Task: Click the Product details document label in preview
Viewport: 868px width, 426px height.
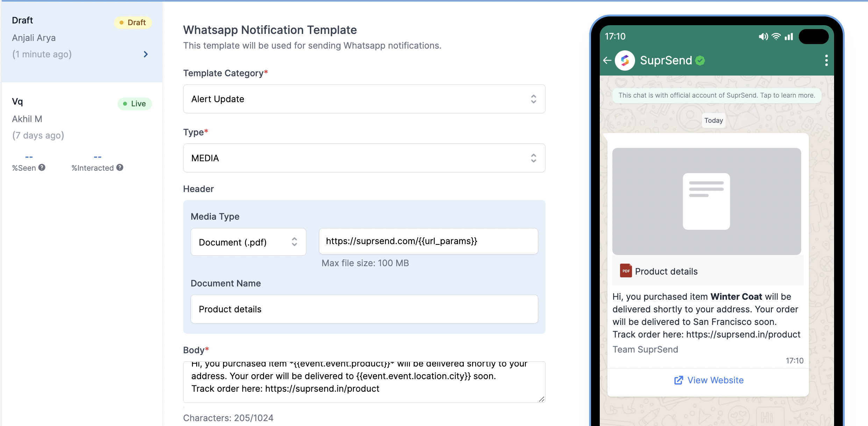Action: 666,271
